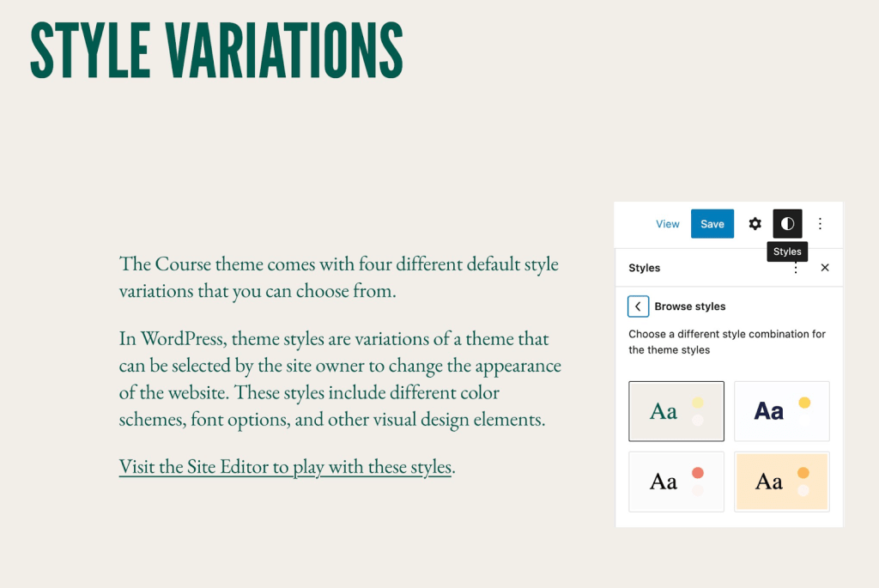The width and height of the screenshot is (879, 588).
Task: Click the back chevron next to Browse styles
Action: pos(638,306)
